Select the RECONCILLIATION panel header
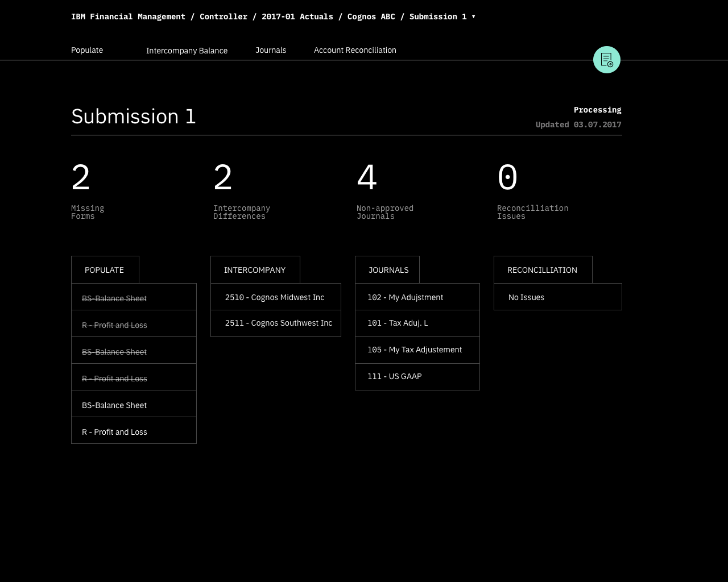This screenshot has width=728, height=582. point(543,270)
